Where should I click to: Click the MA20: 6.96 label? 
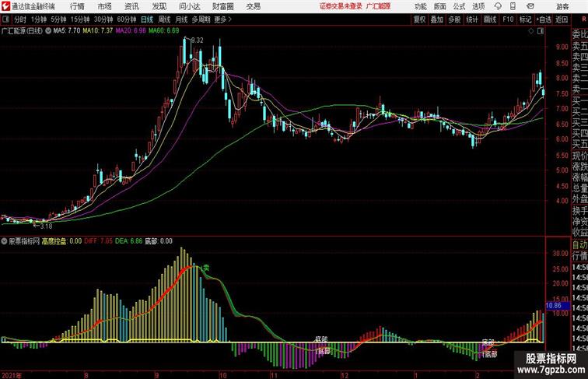click(x=131, y=31)
